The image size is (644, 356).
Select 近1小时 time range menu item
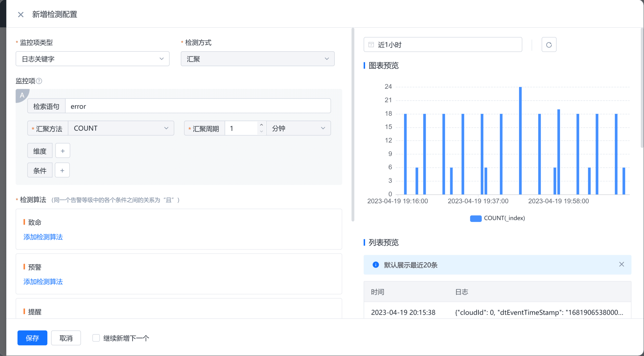coord(442,44)
